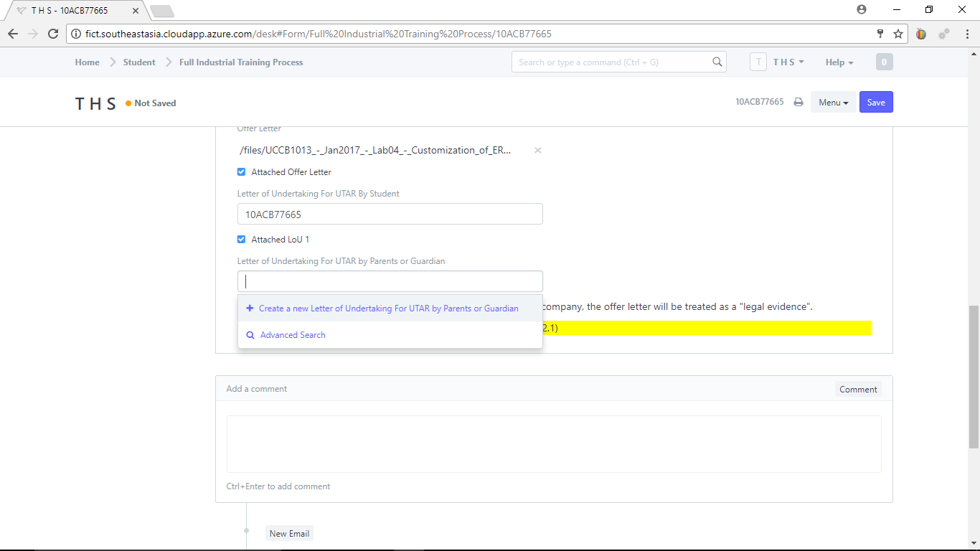
Task: Click the Letter of Undertaking By Student field
Action: pyautogui.click(x=390, y=214)
